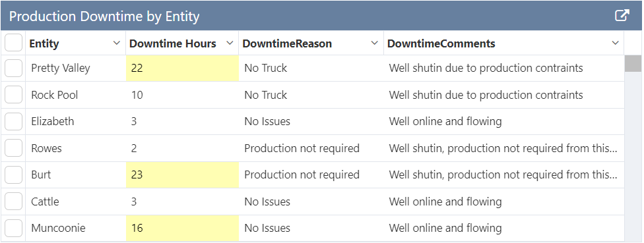Click the Production Downtime by Entity title
Viewport: 644px width, 243px height.
(x=104, y=17)
